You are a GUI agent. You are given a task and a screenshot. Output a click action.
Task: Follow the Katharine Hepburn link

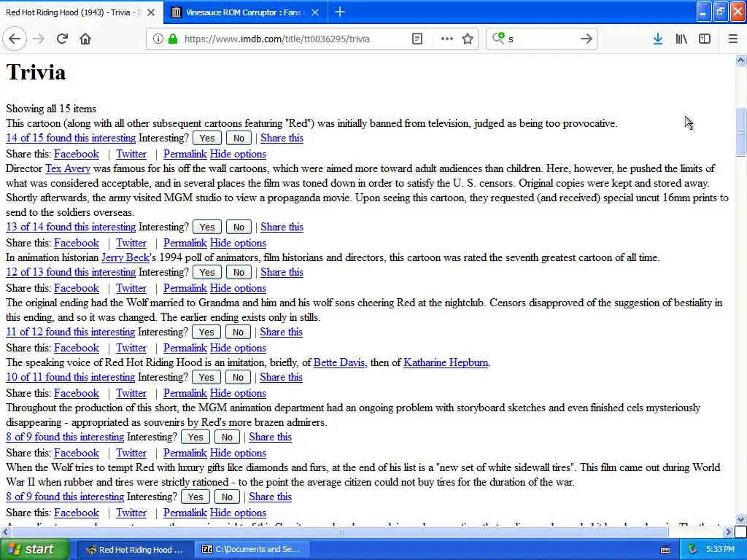click(x=446, y=362)
